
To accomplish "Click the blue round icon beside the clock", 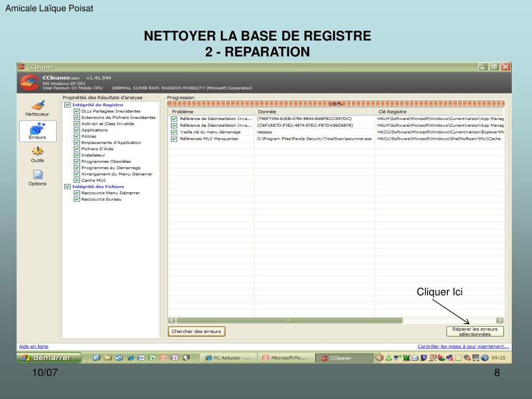I will 485,357.
